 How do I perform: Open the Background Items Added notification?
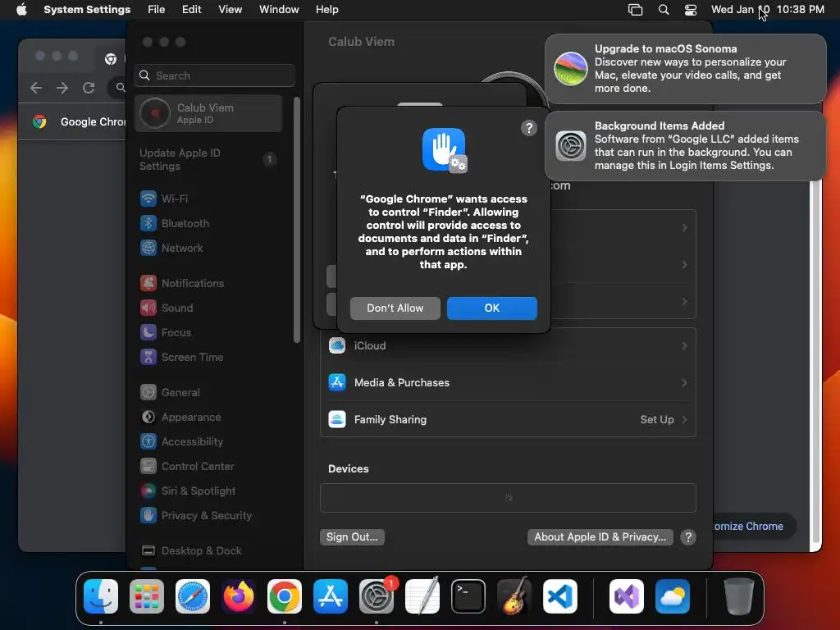pos(685,146)
